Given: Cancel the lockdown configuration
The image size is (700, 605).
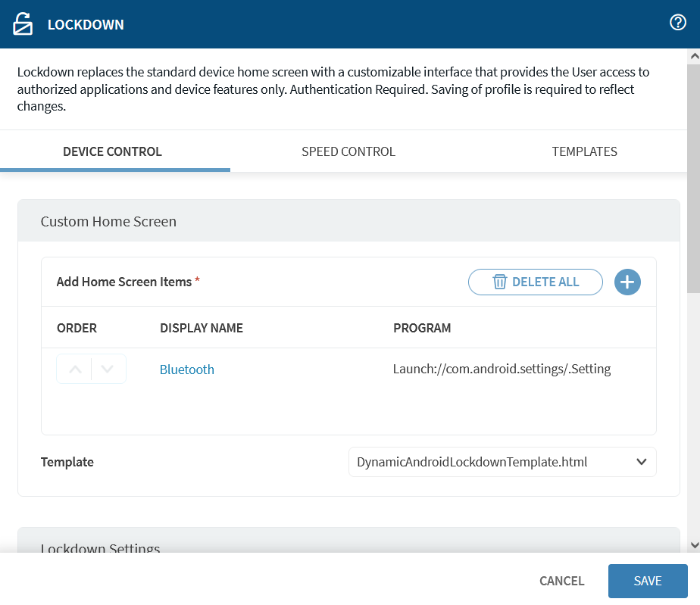Looking at the screenshot, I should click(x=561, y=581).
